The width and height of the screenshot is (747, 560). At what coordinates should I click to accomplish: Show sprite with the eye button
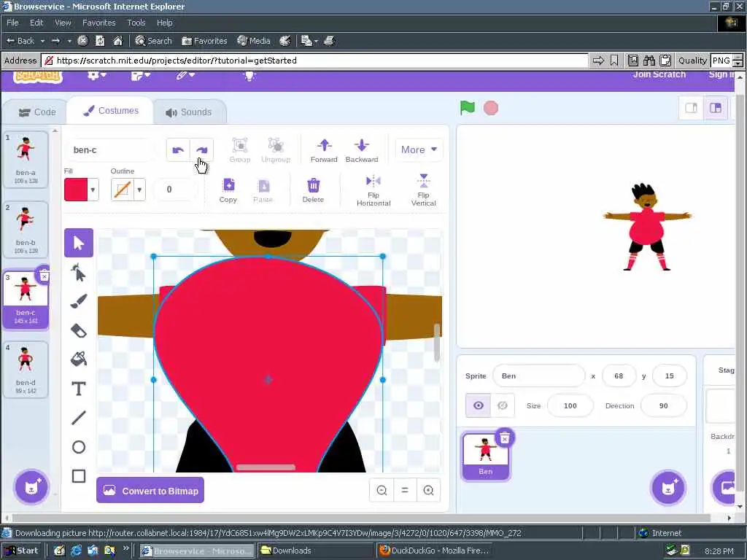point(479,405)
